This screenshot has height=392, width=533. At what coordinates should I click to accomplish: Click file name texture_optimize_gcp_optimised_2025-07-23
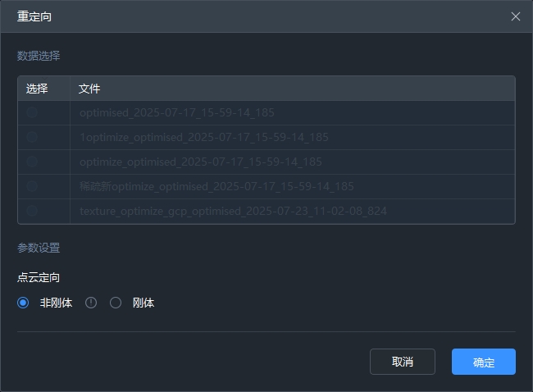233,211
